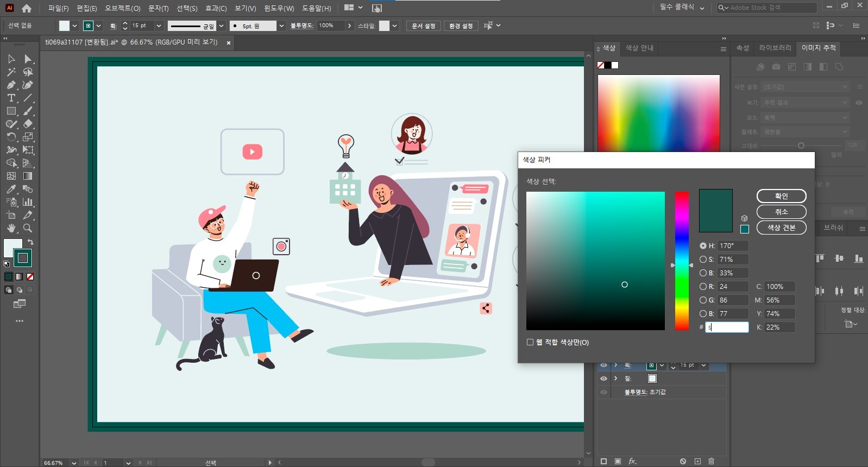Screen dimensions: 868x467
Task: Open the 오브젝트(O) menu
Action: pyautogui.click(x=122, y=8)
